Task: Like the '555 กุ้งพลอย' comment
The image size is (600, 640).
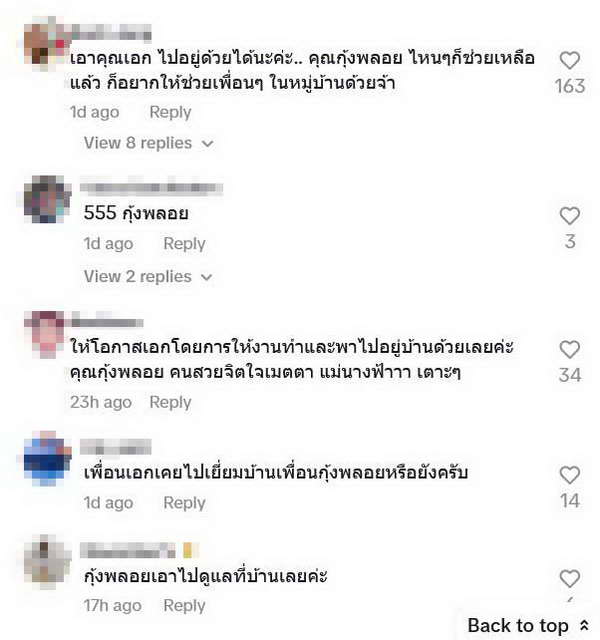Action: (x=569, y=216)
